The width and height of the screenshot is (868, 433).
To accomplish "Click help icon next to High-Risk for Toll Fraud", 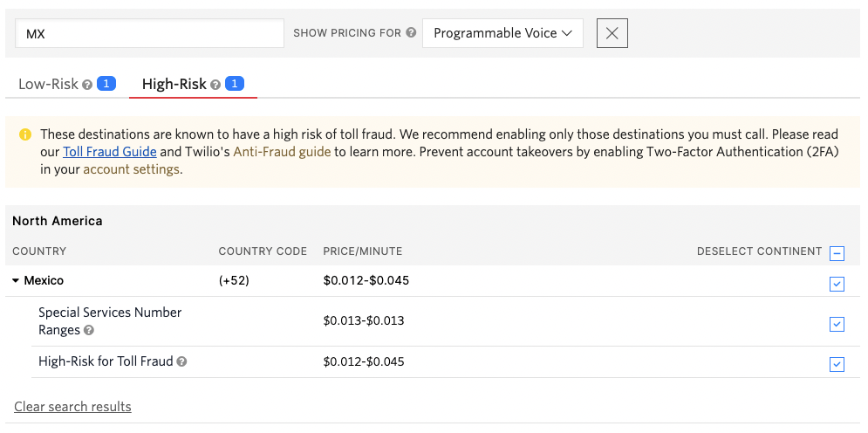I will (182, 361).
